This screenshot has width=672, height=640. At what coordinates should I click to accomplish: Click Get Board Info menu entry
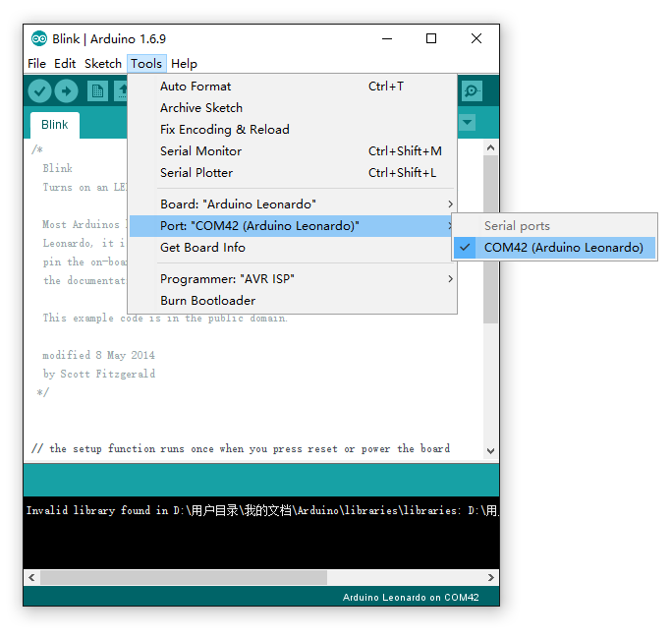tap(293, 248)
